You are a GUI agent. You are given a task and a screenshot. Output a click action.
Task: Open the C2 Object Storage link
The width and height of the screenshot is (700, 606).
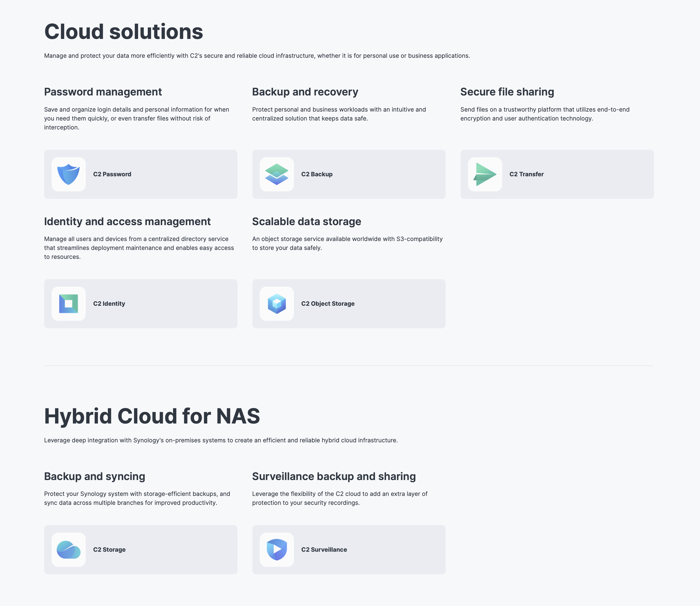(349, 304)
